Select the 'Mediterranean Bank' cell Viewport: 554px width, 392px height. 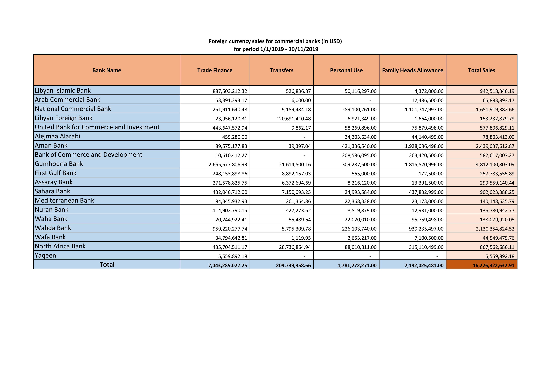[107, 200]
